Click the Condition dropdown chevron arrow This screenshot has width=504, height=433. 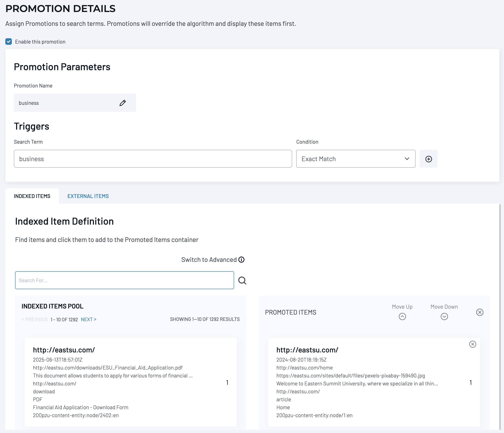tap(407, 159)
